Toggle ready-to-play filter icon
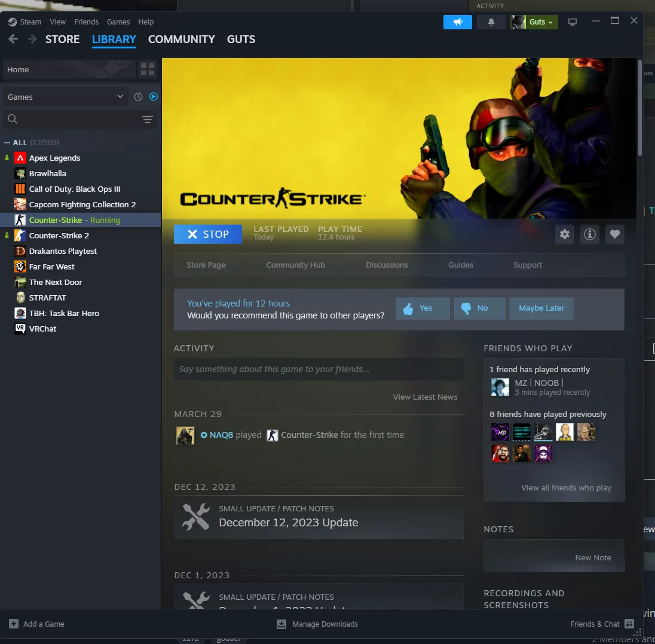This screenshot has height=644, width=655. pos(154,97)
